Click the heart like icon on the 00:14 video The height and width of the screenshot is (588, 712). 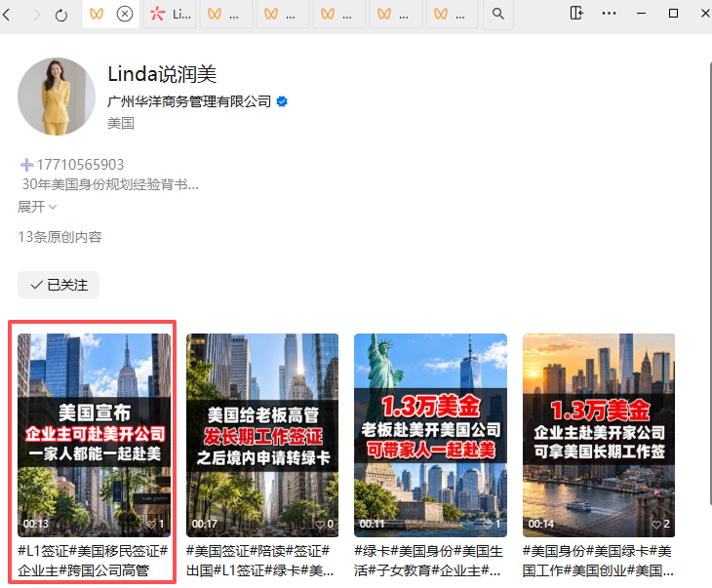[x=656, y=525]
